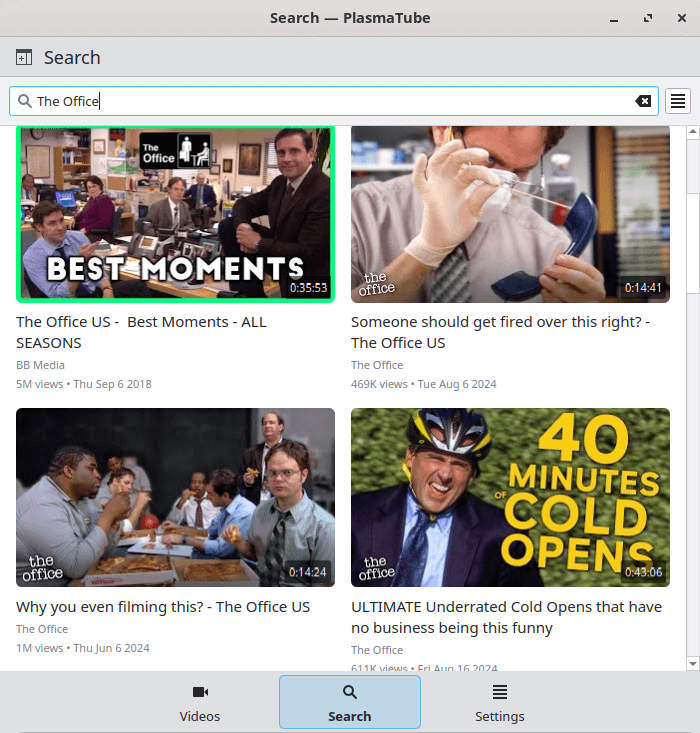Open the 40 Minutes Cold Opens thumbnail
The image size is (700, 733).
tap(510, 497)
